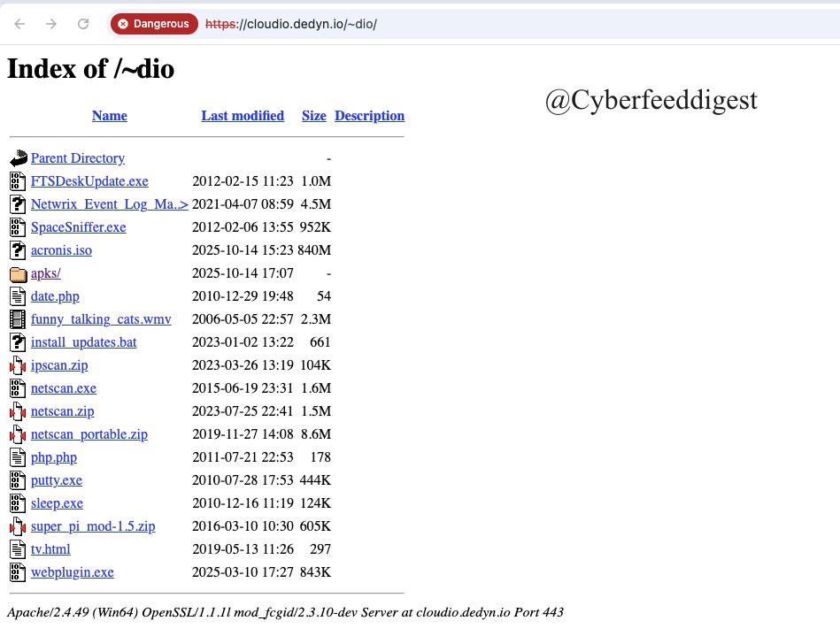Download the putty.exe link
Viewport: 840px width, 644px height.
pyautogui.click(x=57, y=480)
